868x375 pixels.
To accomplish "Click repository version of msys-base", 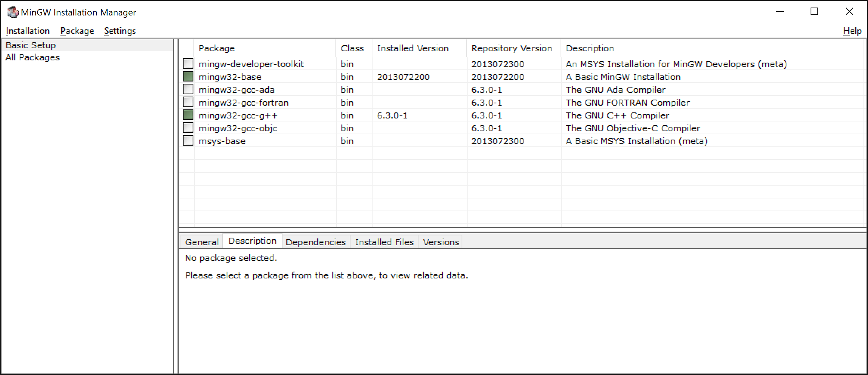I will [x=498, y=141].
